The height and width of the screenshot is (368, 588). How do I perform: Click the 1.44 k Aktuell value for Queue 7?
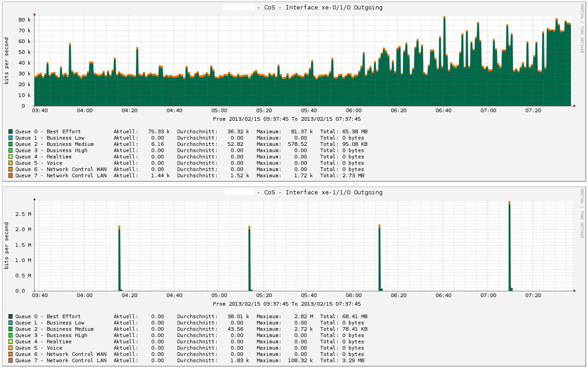(161, 175)
